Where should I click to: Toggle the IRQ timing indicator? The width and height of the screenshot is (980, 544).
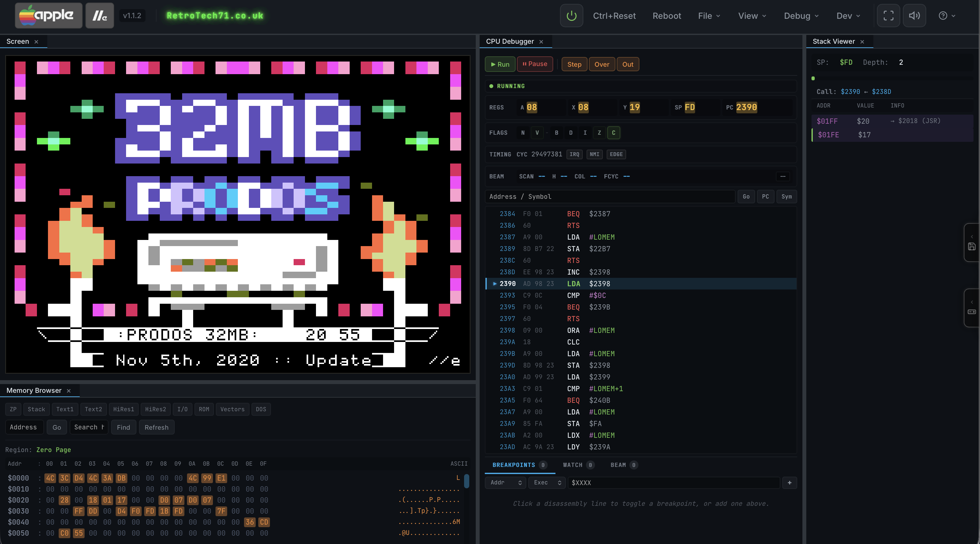tap(574, 154)
